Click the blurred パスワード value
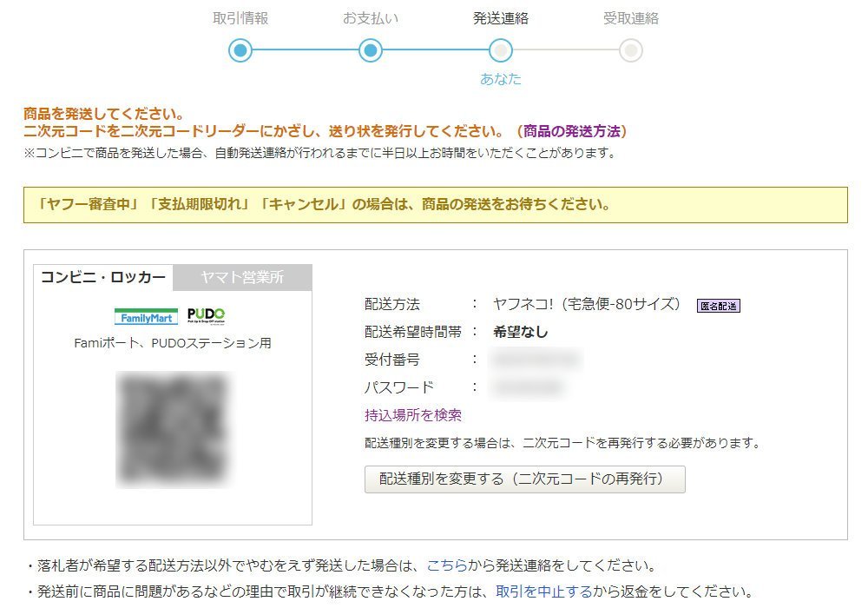 tap(527, 387)
